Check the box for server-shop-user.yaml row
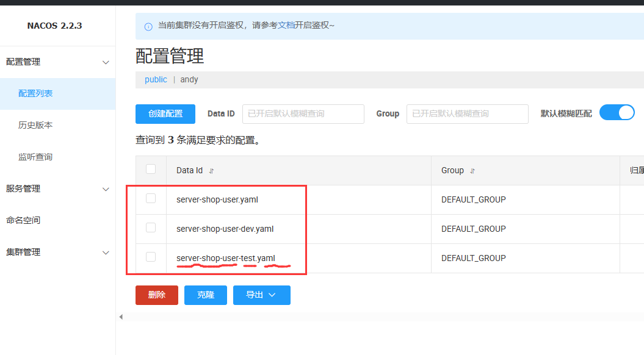644x355 pixels. pyautogui.click(x=151, y=198)
